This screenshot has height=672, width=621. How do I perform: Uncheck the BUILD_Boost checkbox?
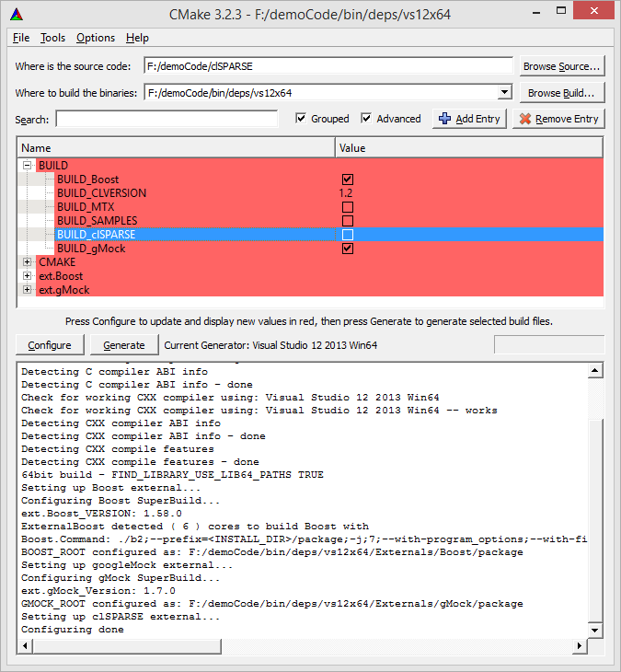tap(348, 180)
